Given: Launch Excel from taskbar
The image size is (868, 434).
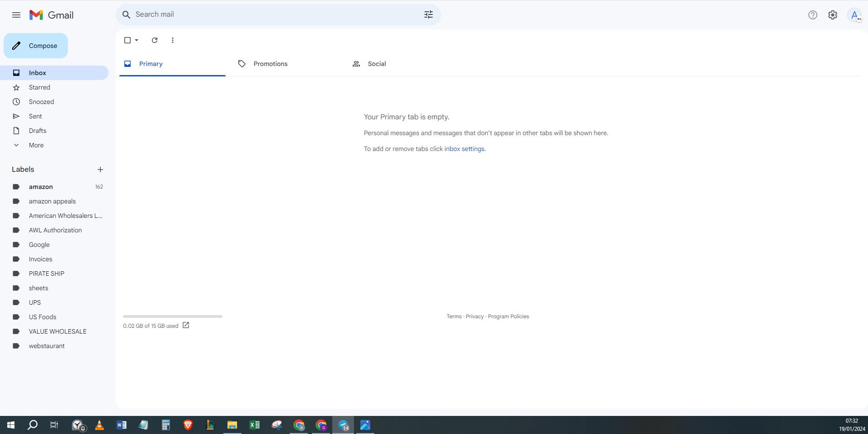Looking at the screenshot, I should point(255,425).
